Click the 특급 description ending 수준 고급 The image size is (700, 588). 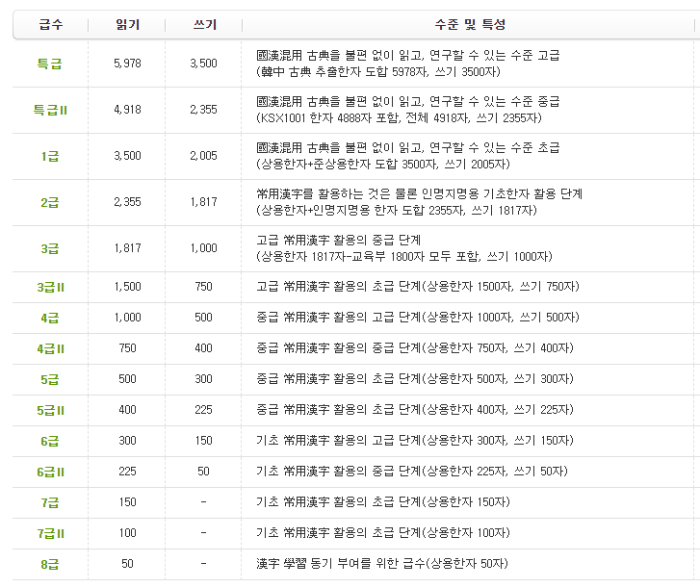(407, 55)
